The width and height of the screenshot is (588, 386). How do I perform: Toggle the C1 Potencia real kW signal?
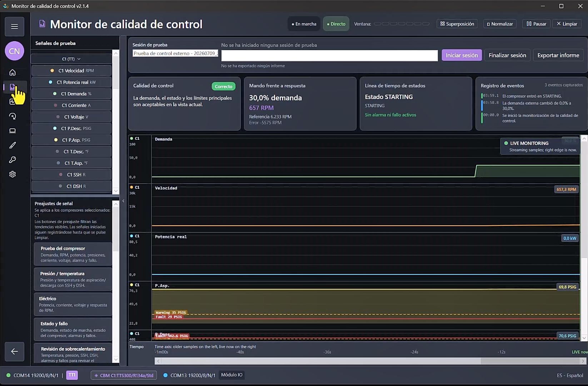tap(71, 82)
